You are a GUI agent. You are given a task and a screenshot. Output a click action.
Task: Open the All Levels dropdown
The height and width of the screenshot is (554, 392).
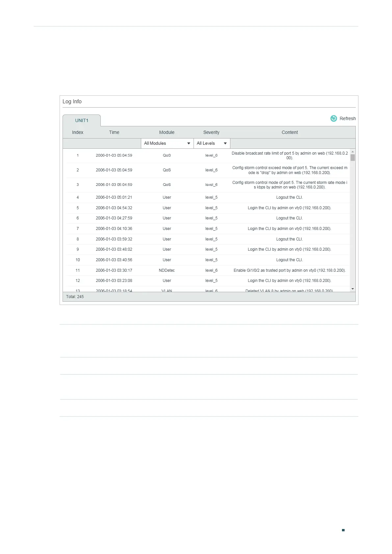[x=212, y=143]
